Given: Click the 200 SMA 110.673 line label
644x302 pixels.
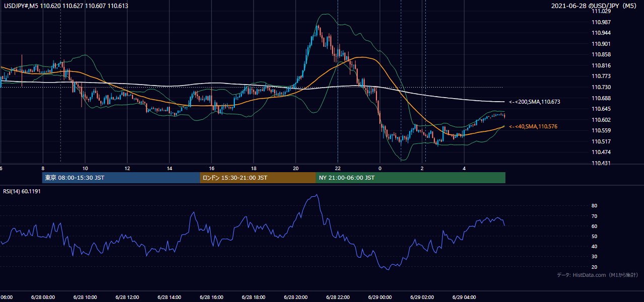Looking at the screenshot, I should click(534, 102).
